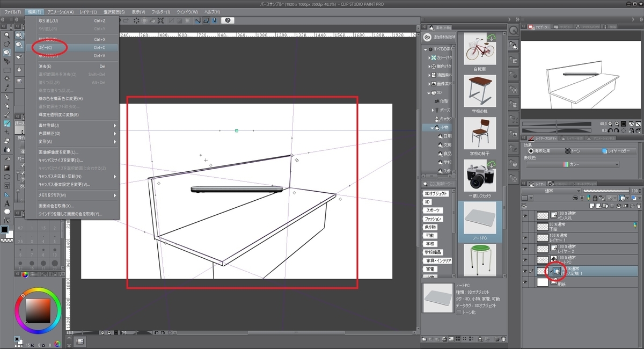The height and width of the screenshot is (349, 644).
Task: Select the Eyedropper tool
Action: [7, 88]
